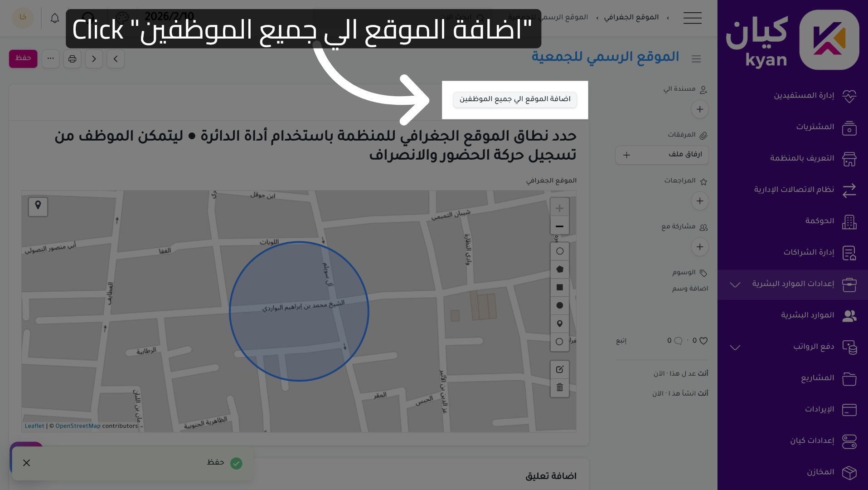The image size is (868, 490).
Task: Click the اضافة الموقع الي جميع الموظفين button
Action: tap(514, 99)
